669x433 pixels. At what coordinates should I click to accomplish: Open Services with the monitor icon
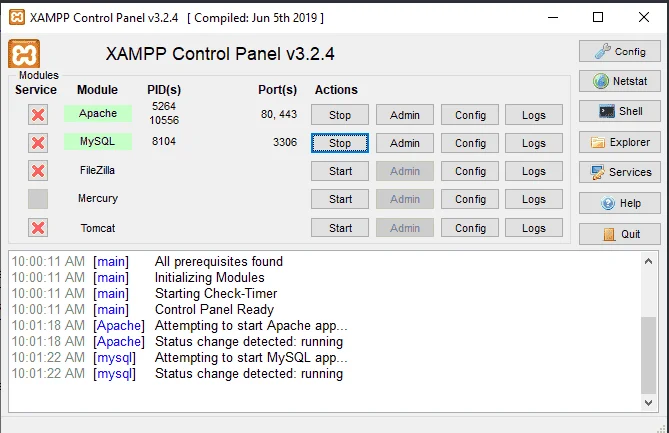(x=620, y=172)
